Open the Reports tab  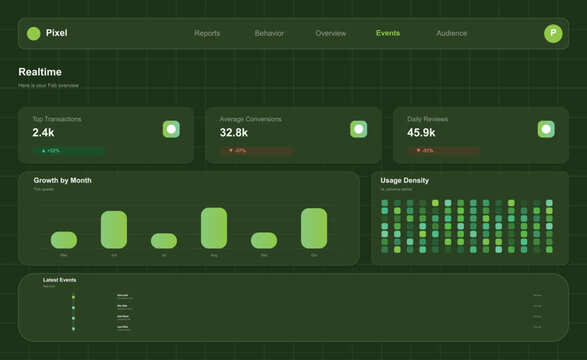tap(207, 33)
